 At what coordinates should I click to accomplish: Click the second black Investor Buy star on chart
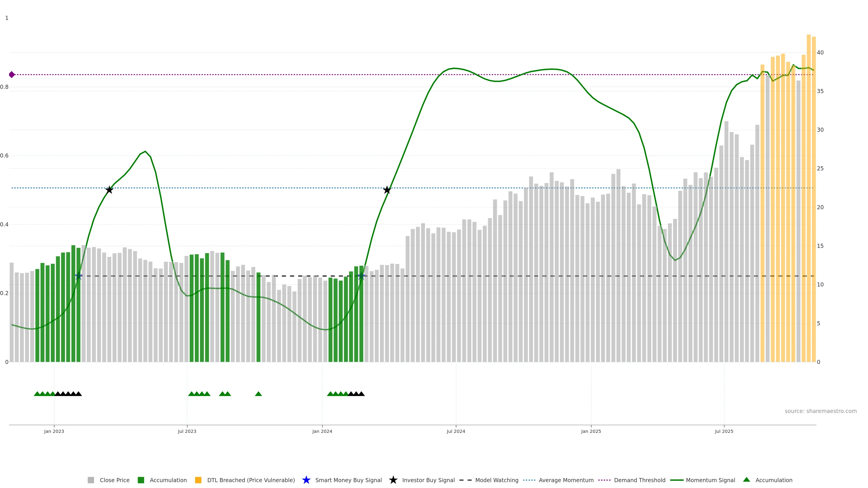click(x=387, y=190)
